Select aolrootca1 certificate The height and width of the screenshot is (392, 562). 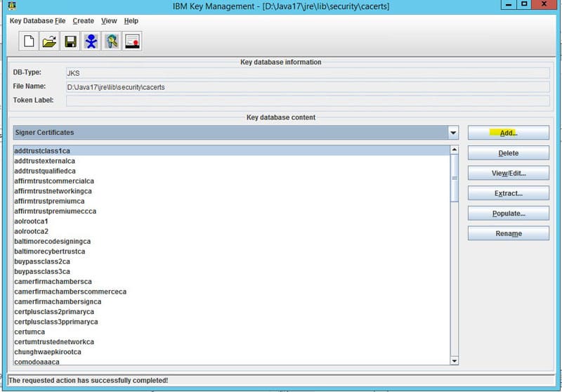coord(232,221)
